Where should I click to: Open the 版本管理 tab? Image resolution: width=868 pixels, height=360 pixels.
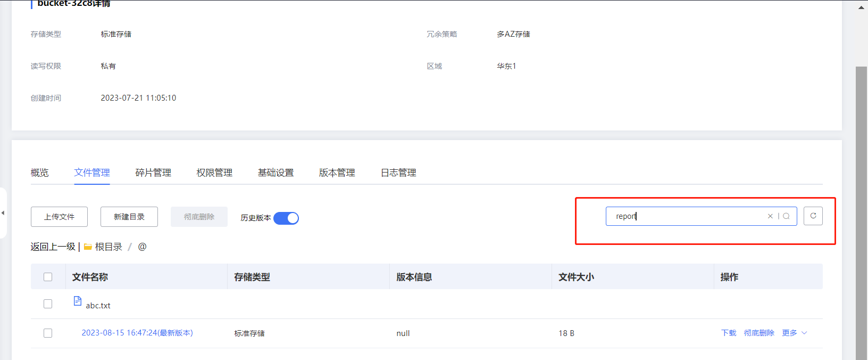(x=337, y=173)
